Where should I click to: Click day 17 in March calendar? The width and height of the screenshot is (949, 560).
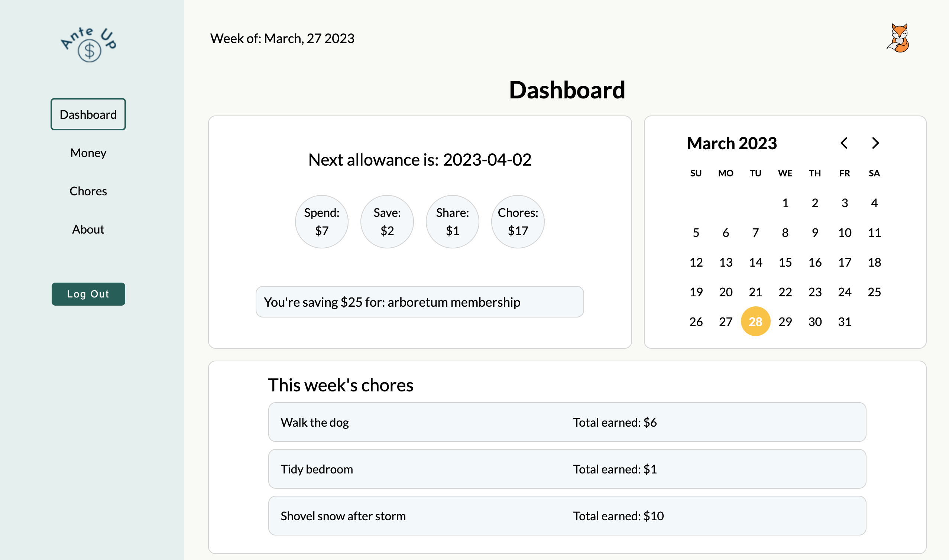pyautogui.click(x=845, y=262)
